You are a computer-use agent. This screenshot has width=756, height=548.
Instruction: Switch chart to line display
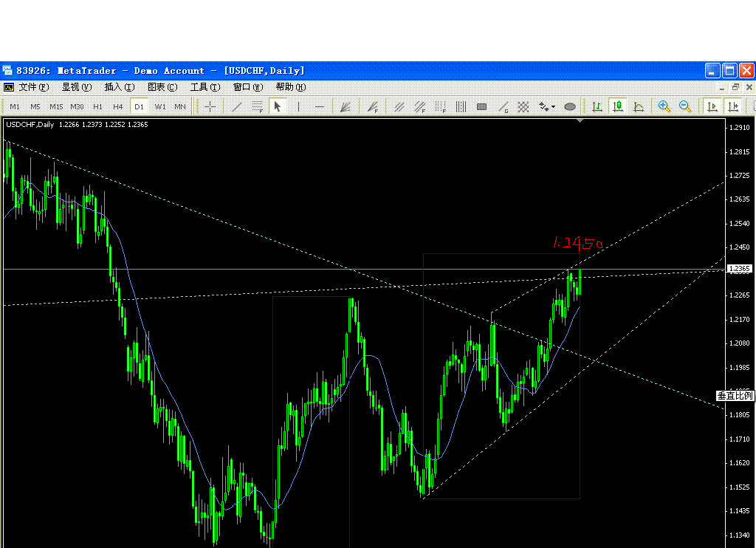coord(639,106)
